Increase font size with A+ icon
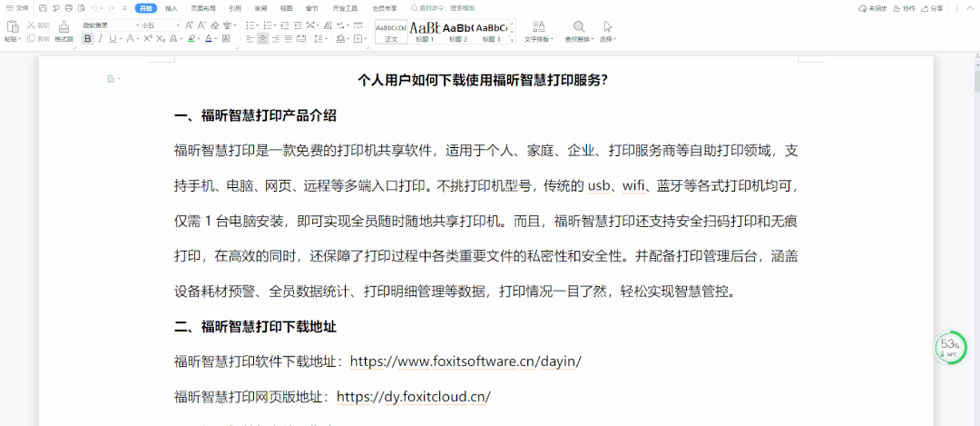This screenshot has width=980, height=426. click(x=189, y=25)
